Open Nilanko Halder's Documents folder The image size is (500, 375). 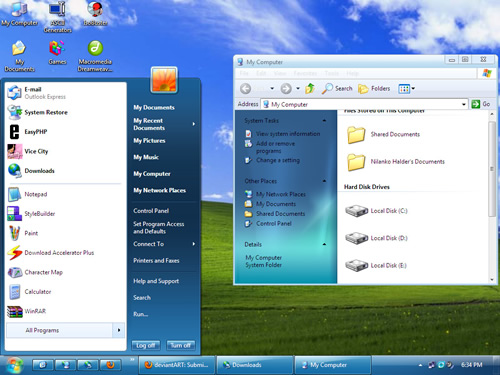click(x=396, y=162)
